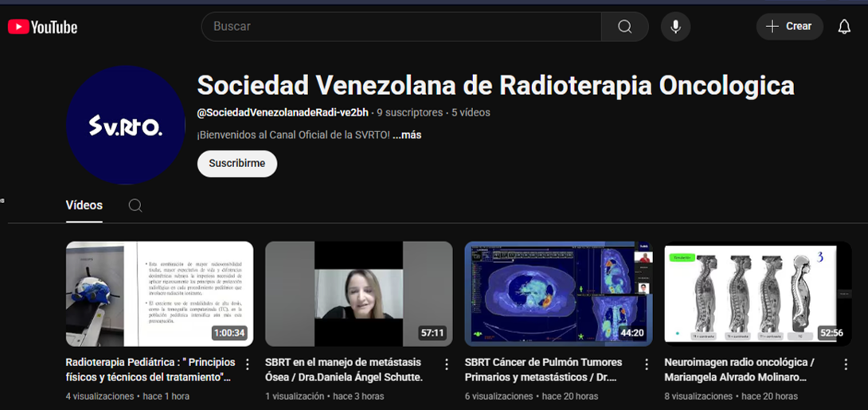Open title 'Neuroimagen radio oncológica'
Viewport: 868px width, 410px height.
pyautogui.click(x=739, y=370)
